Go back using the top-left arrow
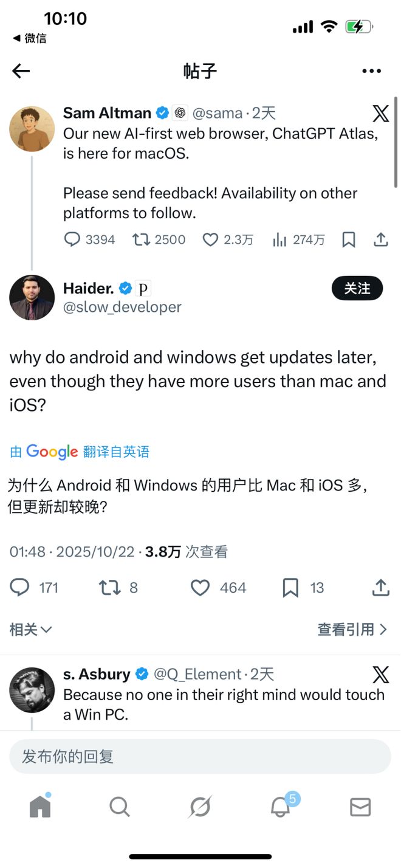Screen dimensions: 401x868 21,71
